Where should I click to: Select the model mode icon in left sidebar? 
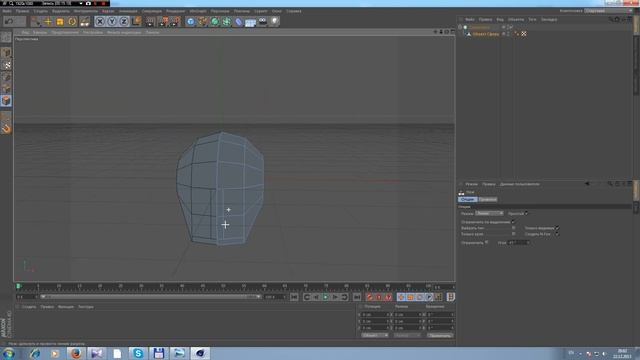(6, 53)
